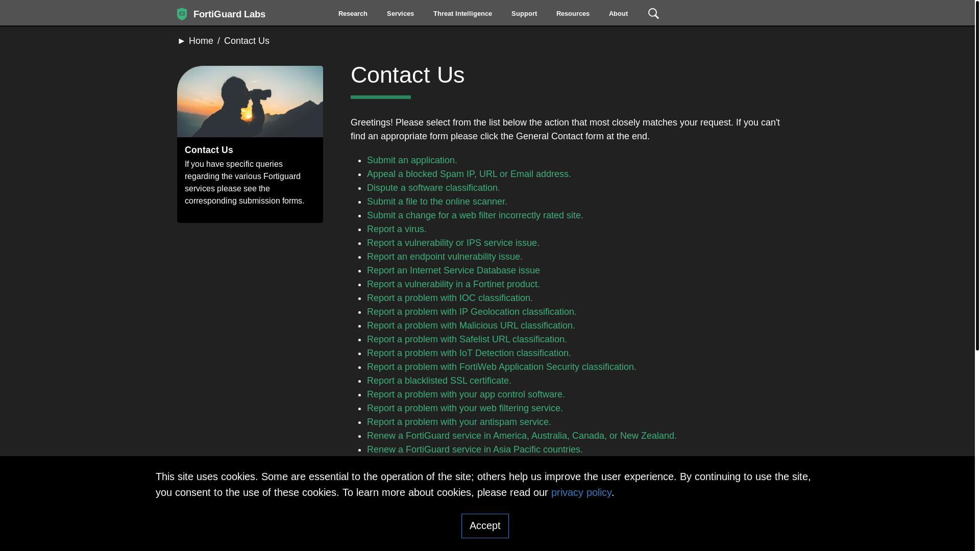Open Dispute a software classification link
The image size is (980, 551).
click(433, 188)
